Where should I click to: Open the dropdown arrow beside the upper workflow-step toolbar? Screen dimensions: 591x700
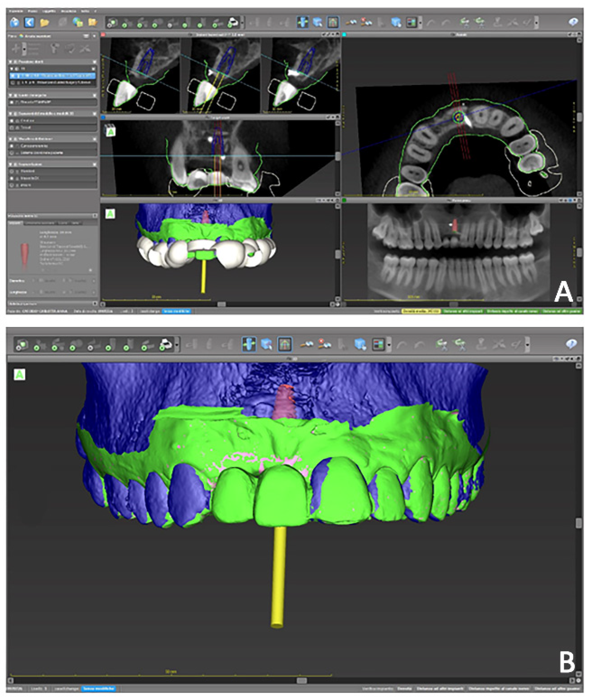click(x=243, y=23)
